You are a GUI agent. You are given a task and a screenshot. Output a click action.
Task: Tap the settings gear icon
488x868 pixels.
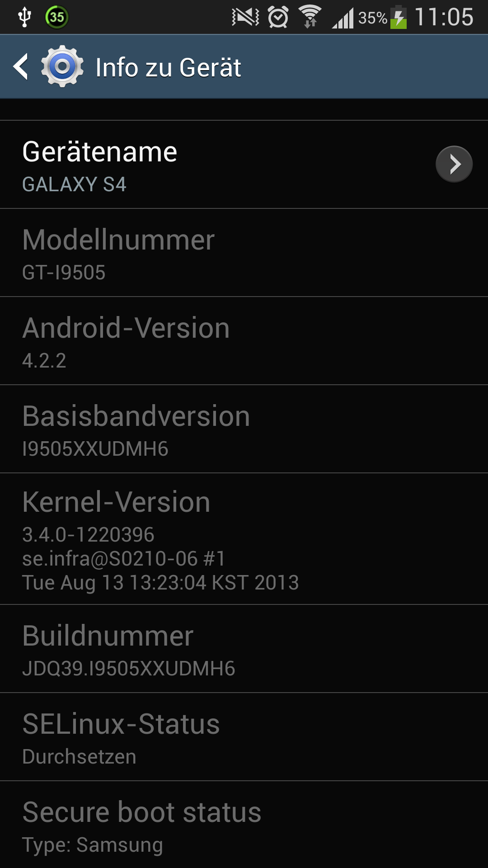tap(62, 66)
